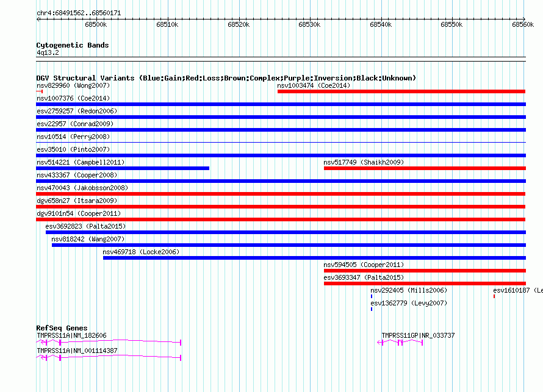Click the RefSeq Genes track title
Image resolution: width=543 pixels, height=392 pixels.
(62, 328)
